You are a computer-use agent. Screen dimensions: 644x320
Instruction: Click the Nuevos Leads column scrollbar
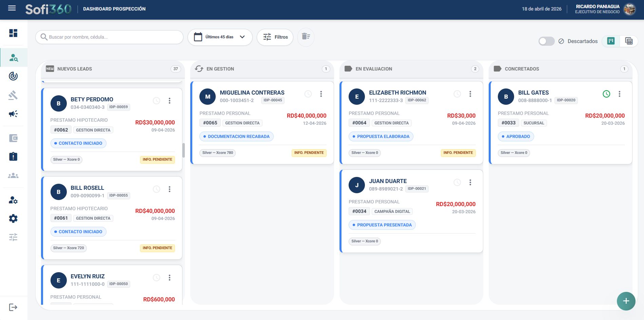pos(183,150)
